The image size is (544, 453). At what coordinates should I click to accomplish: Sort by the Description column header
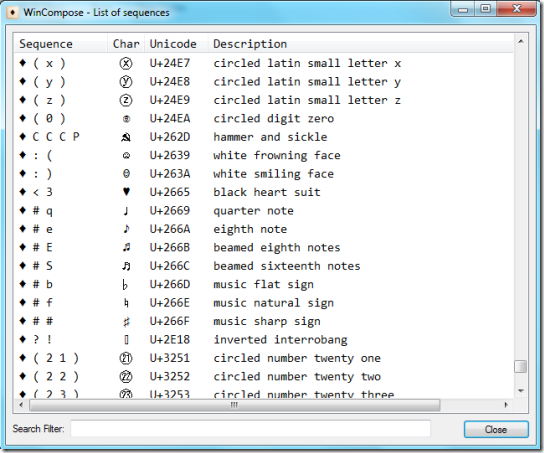(360, 44)
